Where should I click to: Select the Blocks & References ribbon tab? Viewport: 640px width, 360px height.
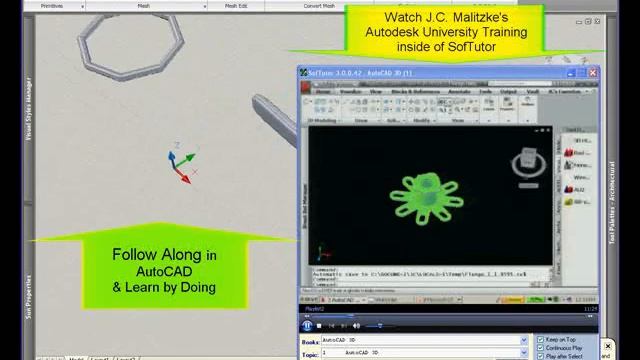click(x=416, y=92)
